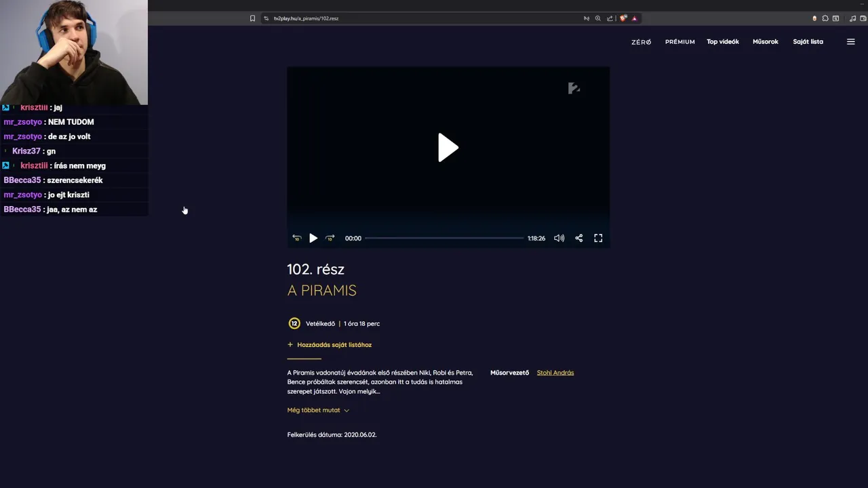Skip the video forward 10 seconds

click(x=330, y=238)
